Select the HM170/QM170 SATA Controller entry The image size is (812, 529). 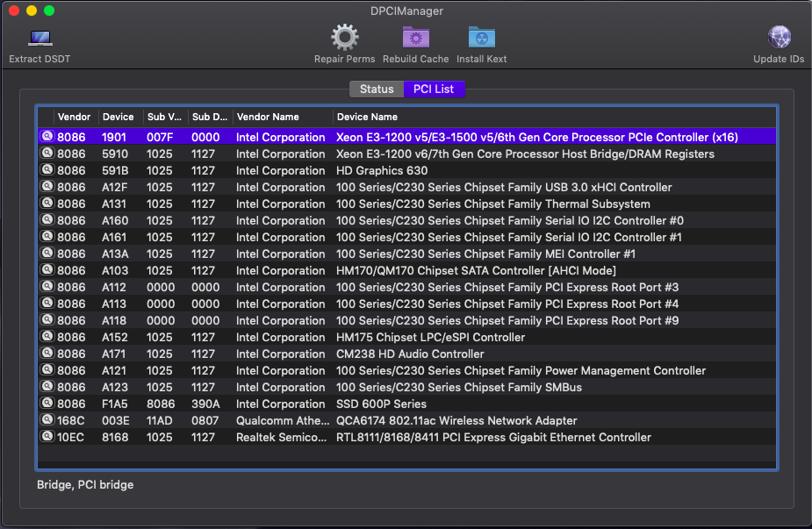click(x=476, y=271)
